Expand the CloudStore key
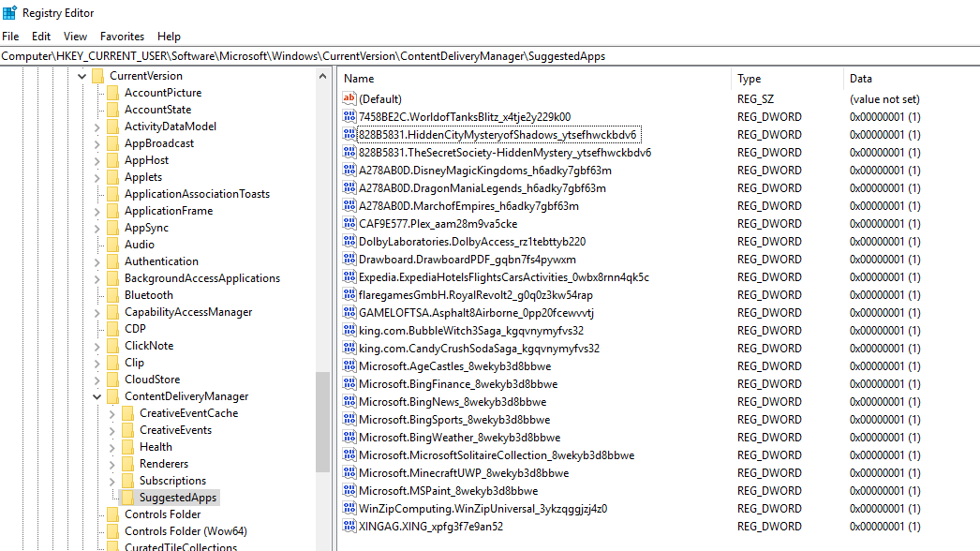 coord(97,380)
